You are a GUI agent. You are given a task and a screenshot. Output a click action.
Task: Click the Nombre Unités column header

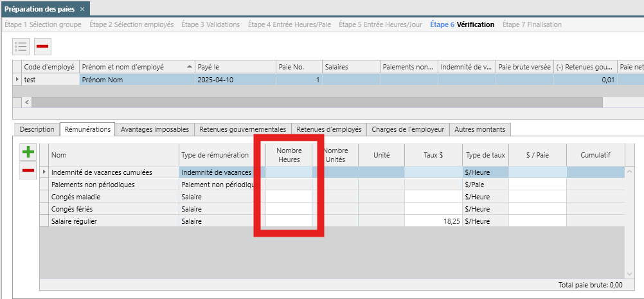pos(335,155)
